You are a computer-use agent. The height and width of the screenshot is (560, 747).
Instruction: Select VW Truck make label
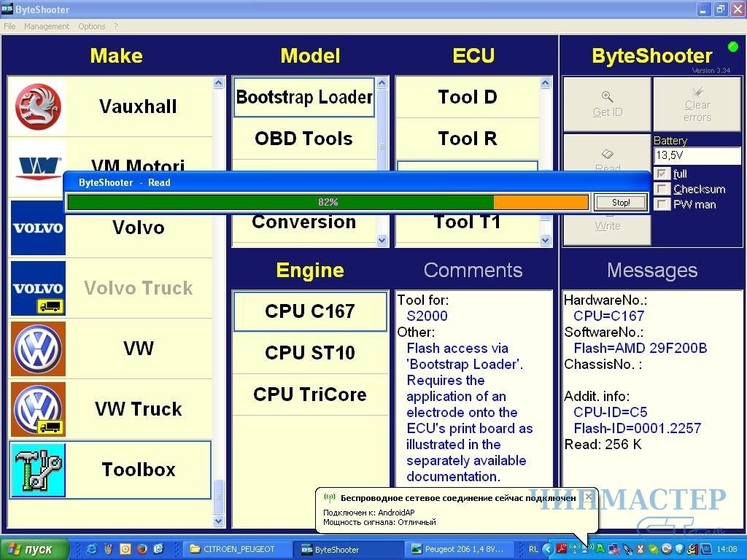pos(138,409)
